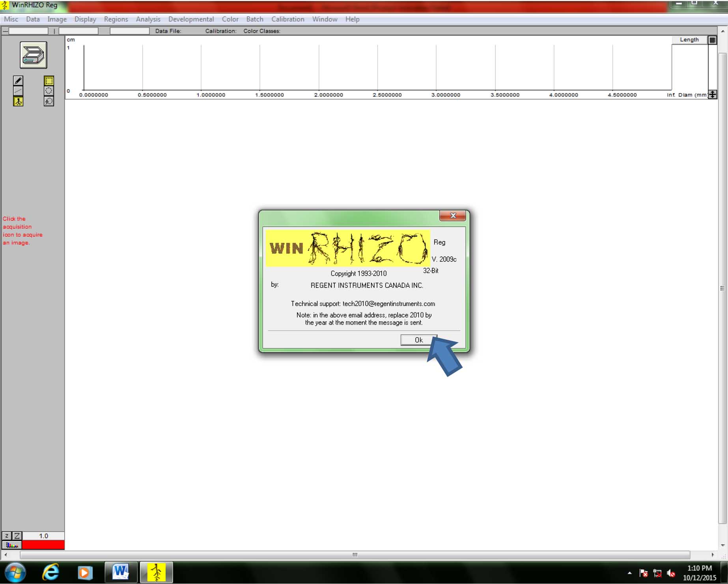Click the large Z zoom-in button
Image resolution: width=728 pixels, height=584 pixels.
tap(17, 535)
